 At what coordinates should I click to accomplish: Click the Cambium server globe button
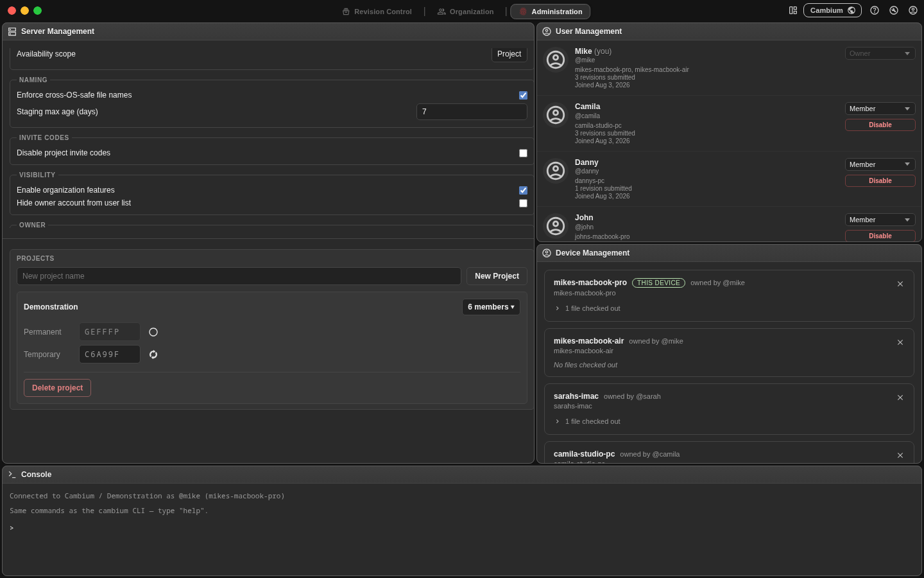[x=832, y=10]
